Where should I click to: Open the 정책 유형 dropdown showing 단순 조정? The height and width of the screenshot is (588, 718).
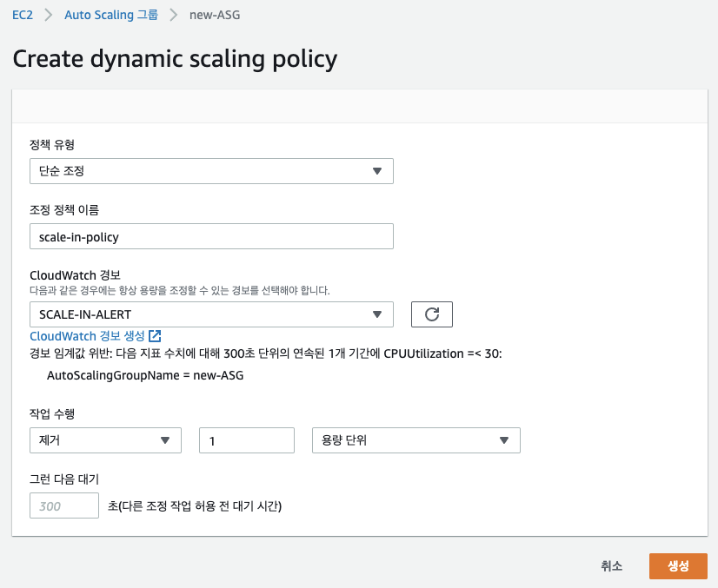coord(211,171)
